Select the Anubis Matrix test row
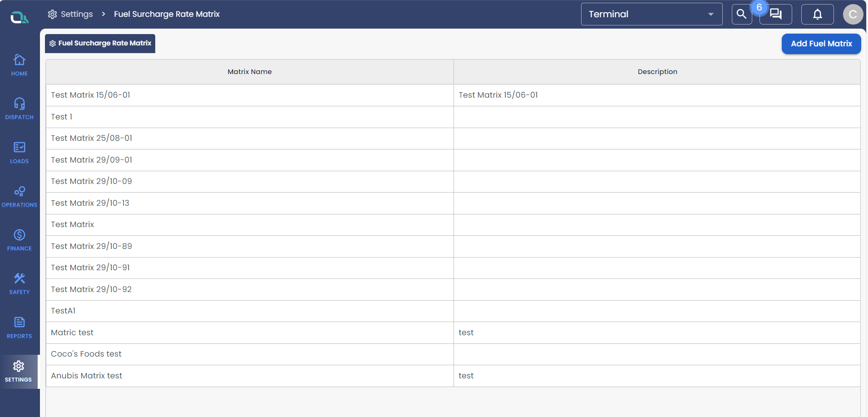 [86, 376]
